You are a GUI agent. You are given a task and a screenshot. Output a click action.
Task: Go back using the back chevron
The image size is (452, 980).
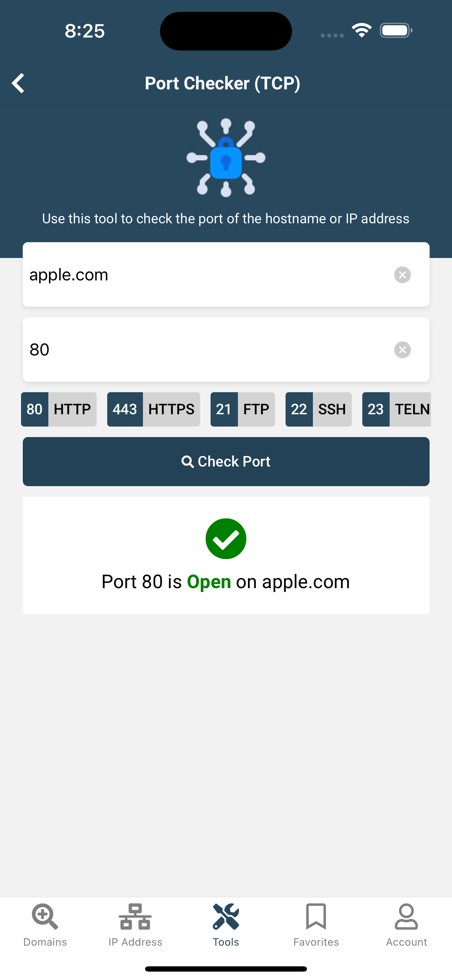pyautogui.click(x=18, y=83)
